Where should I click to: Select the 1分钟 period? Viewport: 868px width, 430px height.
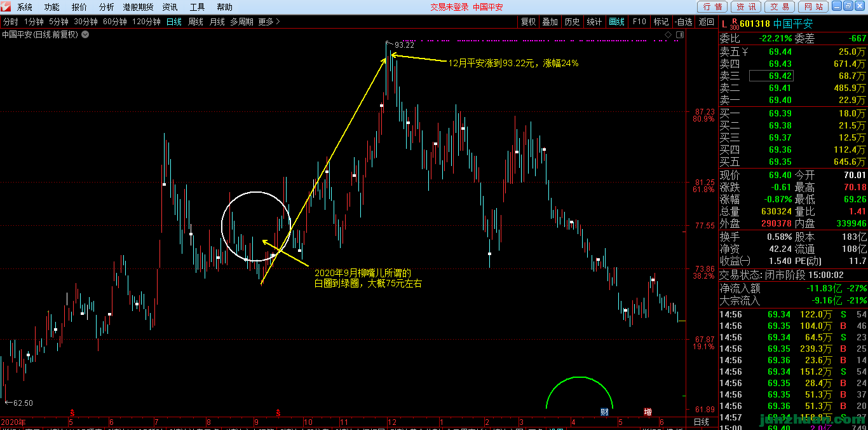pyautogui.click(x=34, y=22)
